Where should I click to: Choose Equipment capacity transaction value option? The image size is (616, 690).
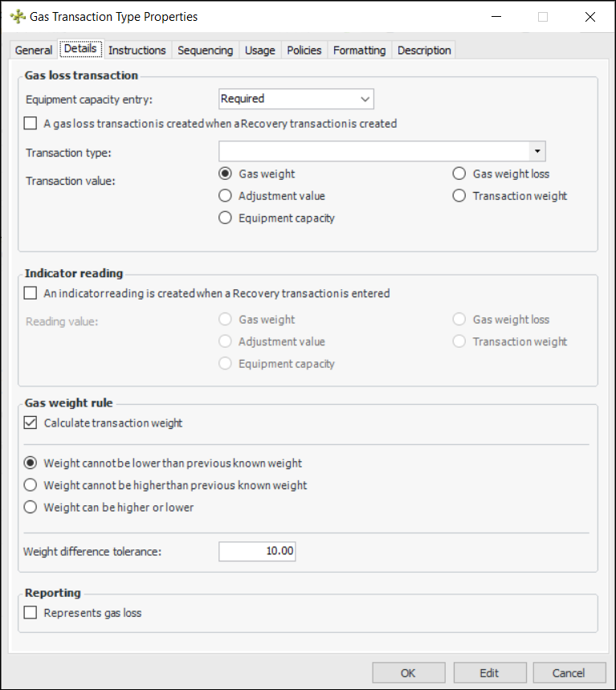click(226, 218)
